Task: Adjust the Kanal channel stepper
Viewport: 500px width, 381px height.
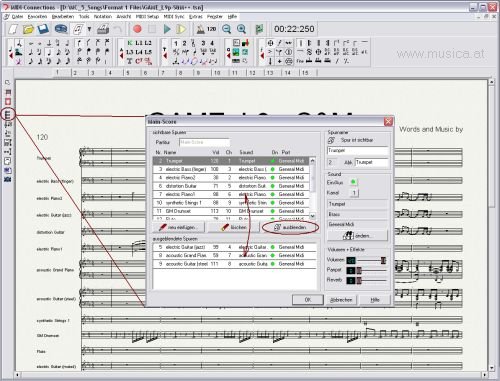Action: (x=354, y=193)
